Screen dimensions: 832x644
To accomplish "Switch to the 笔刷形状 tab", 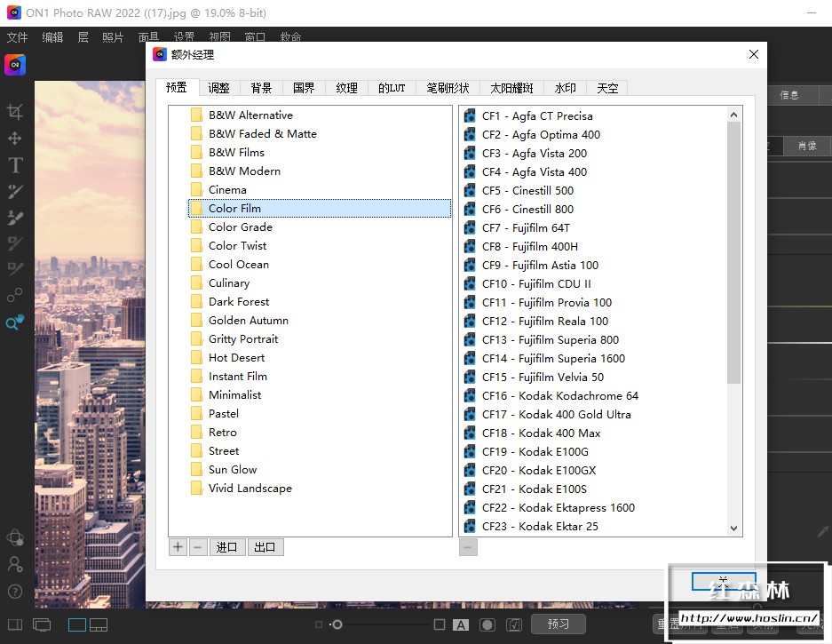I will point(448,88).
